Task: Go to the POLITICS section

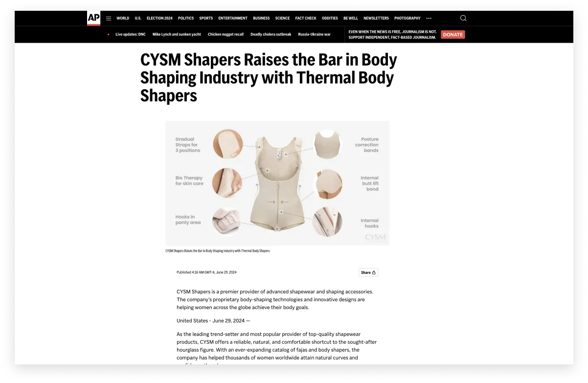Action: 186,18
